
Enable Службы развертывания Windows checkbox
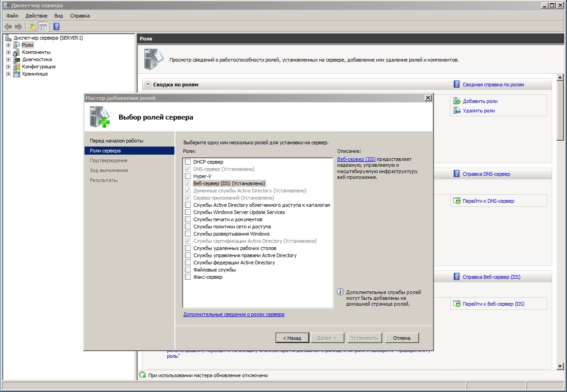188,234
